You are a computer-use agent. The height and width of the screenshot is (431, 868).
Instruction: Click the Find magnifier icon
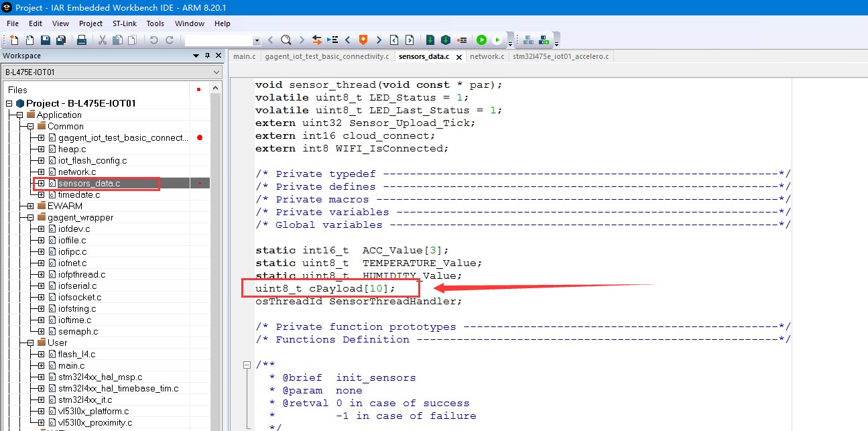[286, 40]
